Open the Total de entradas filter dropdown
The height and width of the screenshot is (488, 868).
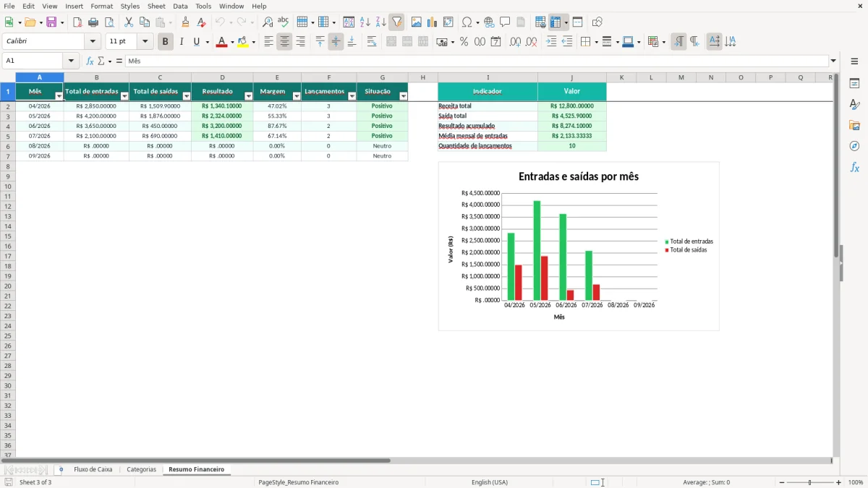click(x=124, y=96)
